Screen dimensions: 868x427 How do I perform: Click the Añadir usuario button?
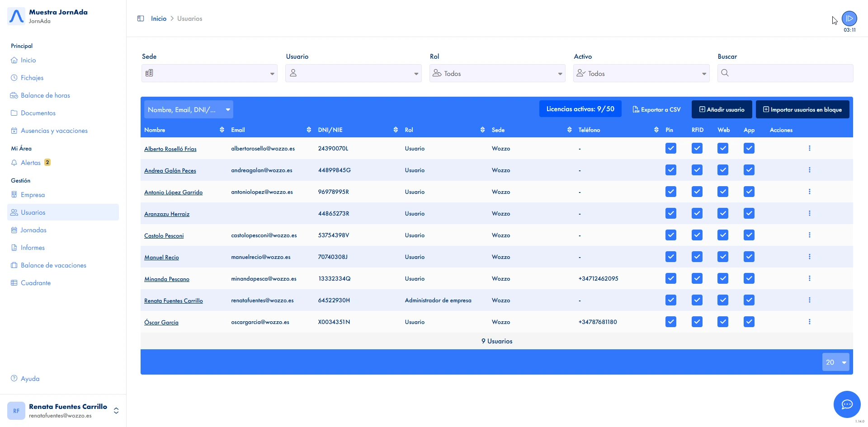[x=722, y=109]
